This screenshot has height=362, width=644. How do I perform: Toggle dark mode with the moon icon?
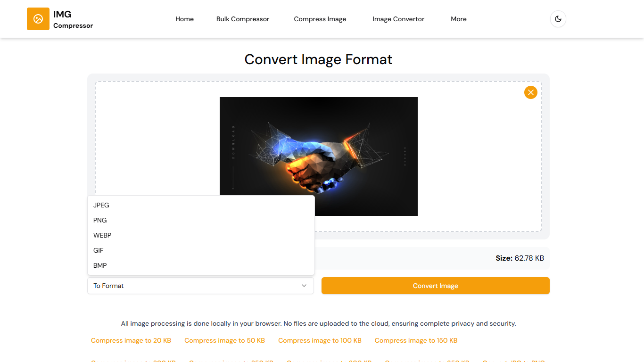558,19
